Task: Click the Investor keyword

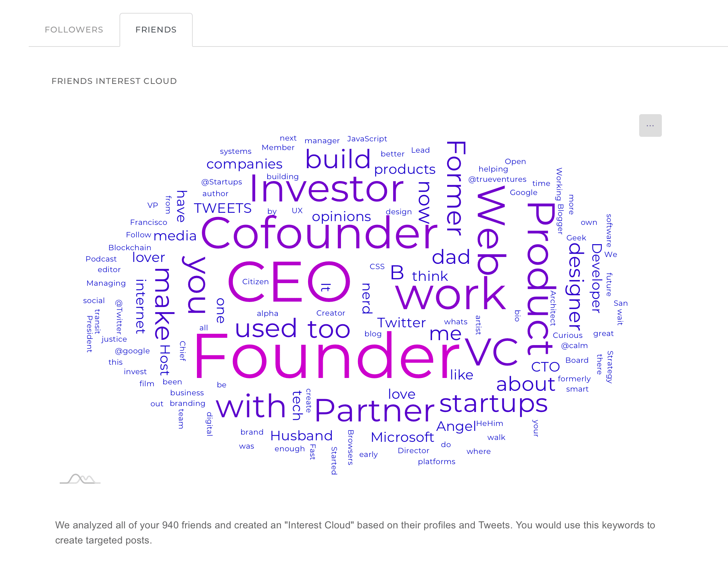Action: 327,188
